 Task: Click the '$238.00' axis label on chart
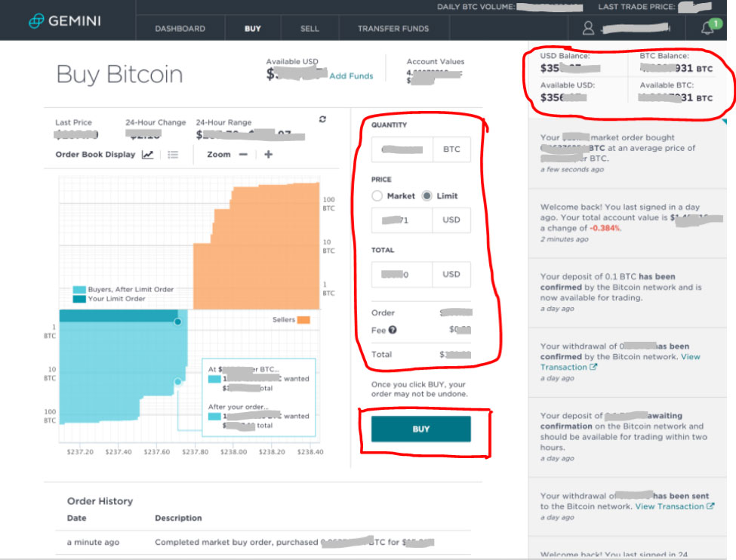(234, 452)
